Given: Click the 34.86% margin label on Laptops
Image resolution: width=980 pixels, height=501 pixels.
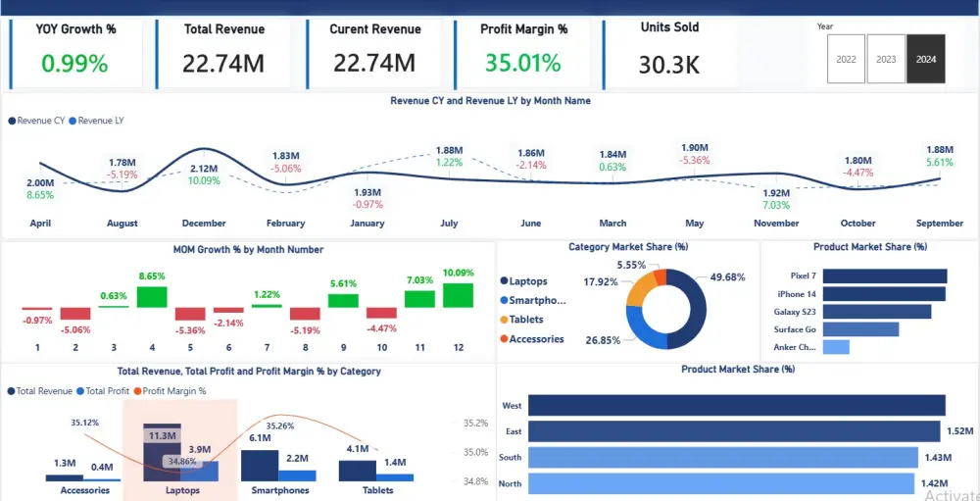Looking at the screenshot, I should pyautogui.click(x=182, y=462).
